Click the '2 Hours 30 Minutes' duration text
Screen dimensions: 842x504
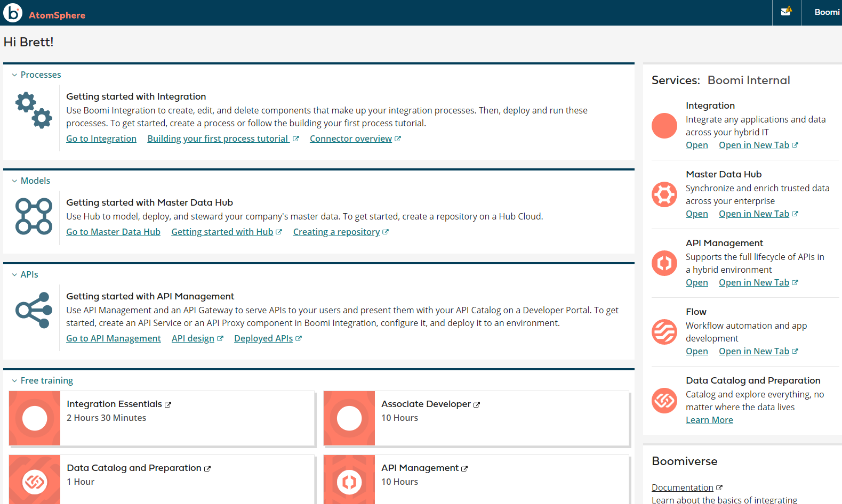pos(106,418)
